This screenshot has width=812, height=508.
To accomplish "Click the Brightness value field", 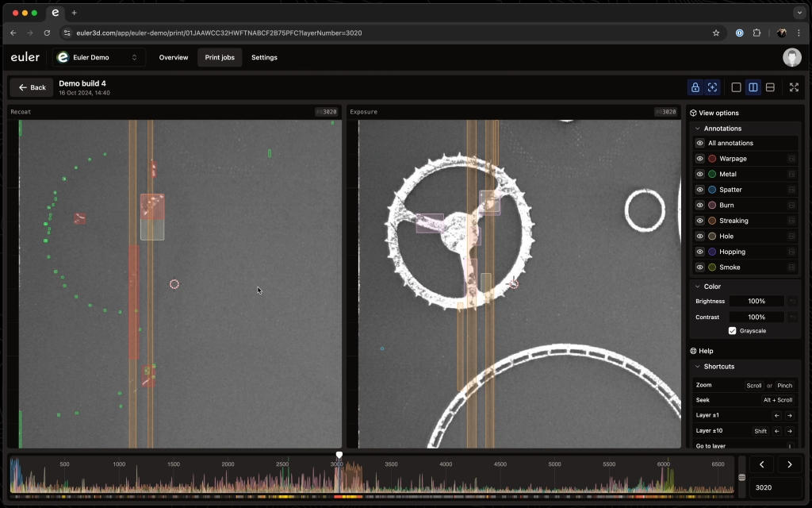I will pos(756,302).
